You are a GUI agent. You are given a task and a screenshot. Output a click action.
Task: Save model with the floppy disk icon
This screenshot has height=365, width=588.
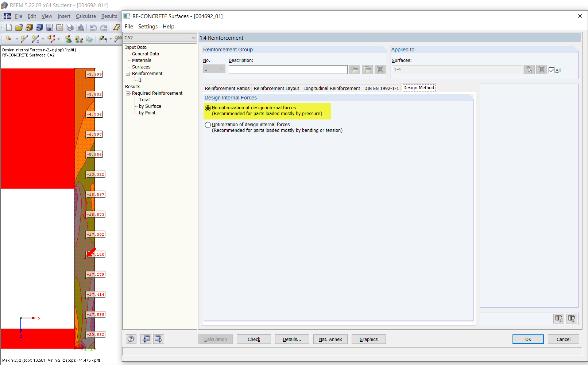click(50, 27)
